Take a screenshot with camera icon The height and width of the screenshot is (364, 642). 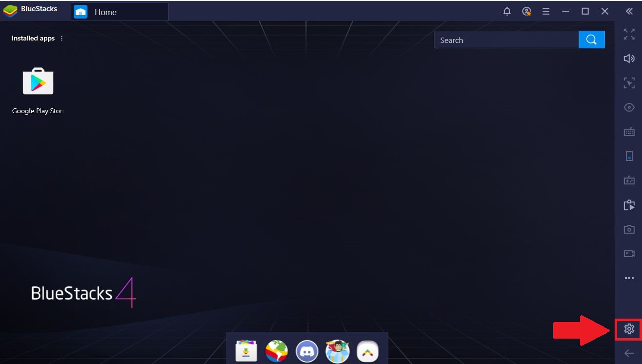pyautogui.click(x=629, y=229)
